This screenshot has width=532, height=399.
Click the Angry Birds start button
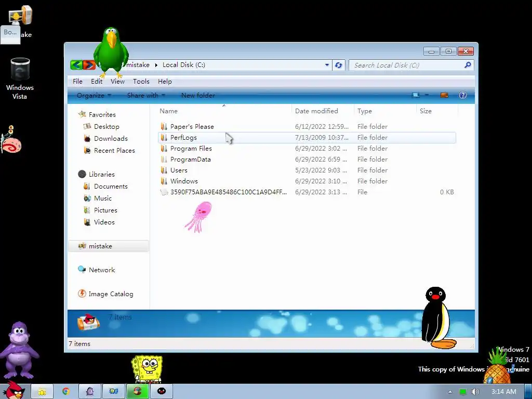14,391
